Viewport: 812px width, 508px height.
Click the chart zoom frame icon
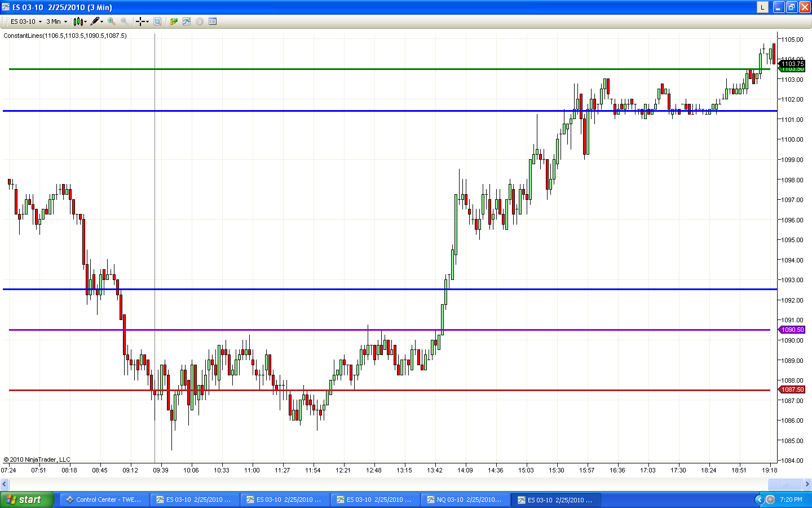click(157, 21)
